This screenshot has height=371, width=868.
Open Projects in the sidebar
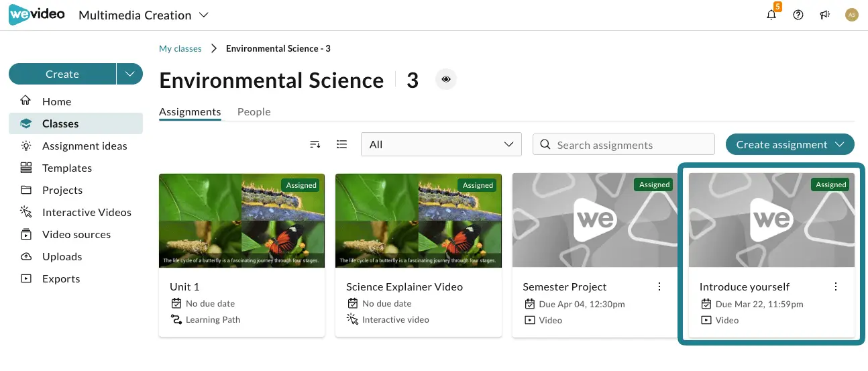(x=76, y=190)
